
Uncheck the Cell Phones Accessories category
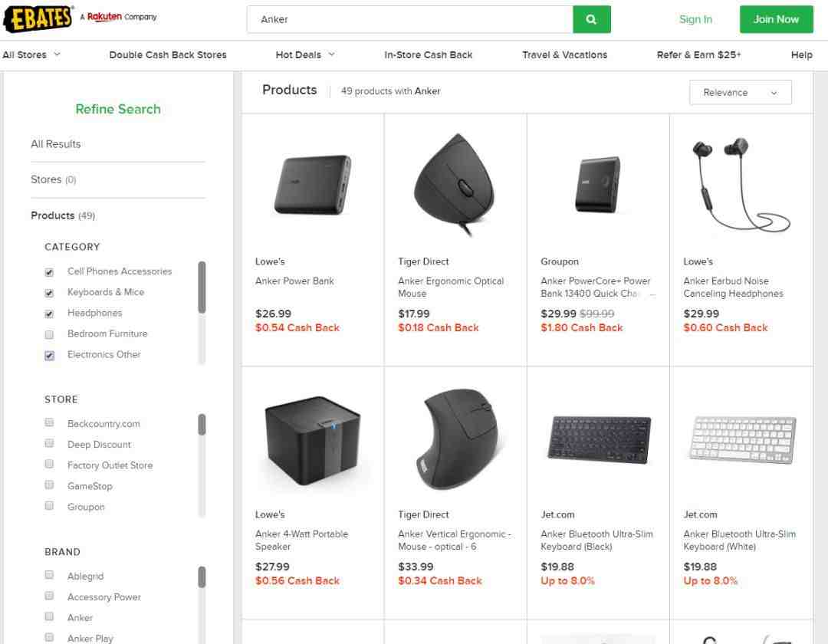(x=50, y=272)
